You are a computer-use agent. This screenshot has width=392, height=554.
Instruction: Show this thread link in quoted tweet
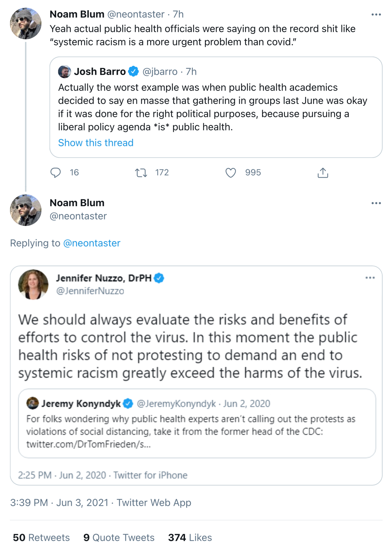[96, 143]
